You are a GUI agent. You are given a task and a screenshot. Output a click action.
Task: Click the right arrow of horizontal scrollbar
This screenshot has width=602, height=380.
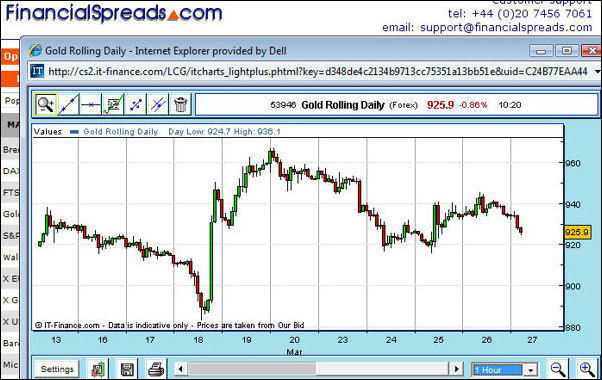[456, 370]
